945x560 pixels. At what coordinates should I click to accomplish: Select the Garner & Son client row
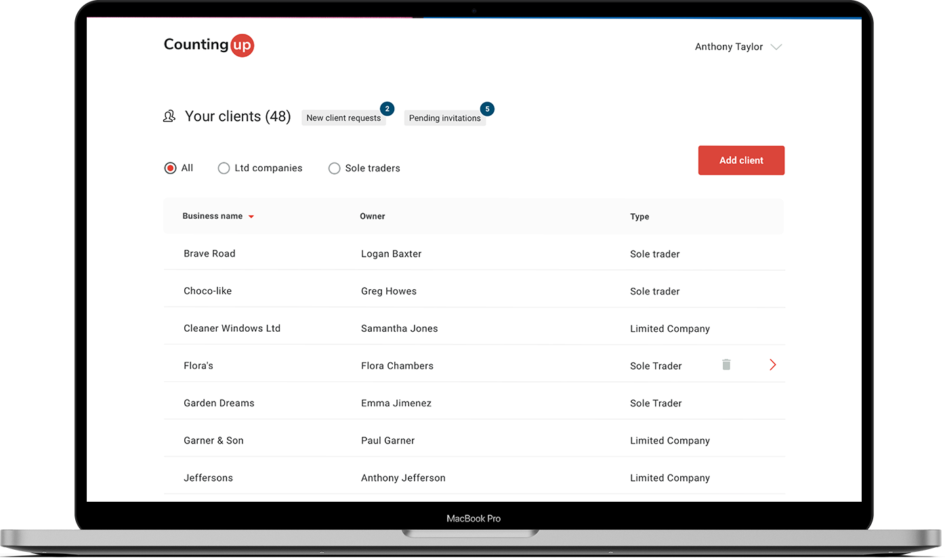point(213,440)
